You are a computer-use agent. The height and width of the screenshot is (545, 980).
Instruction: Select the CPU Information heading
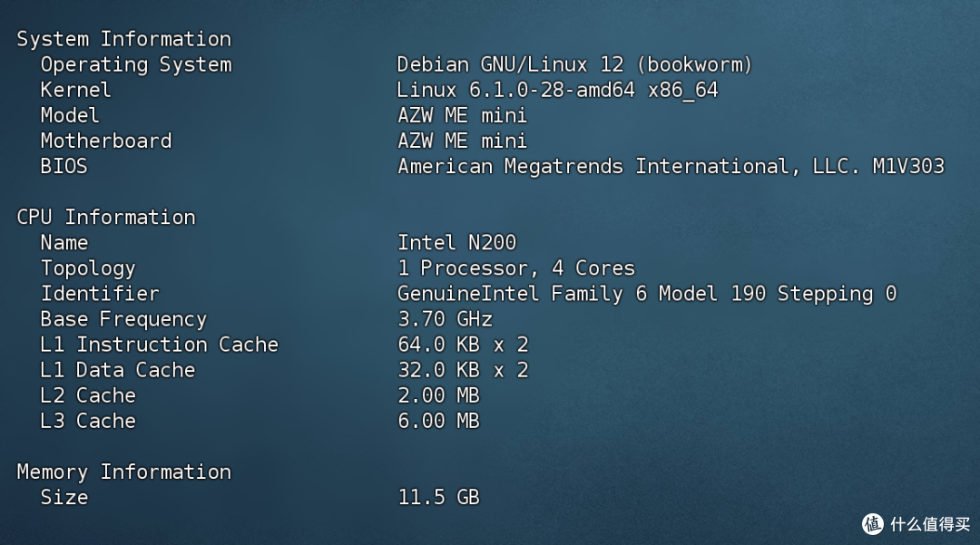coord(105,218)
